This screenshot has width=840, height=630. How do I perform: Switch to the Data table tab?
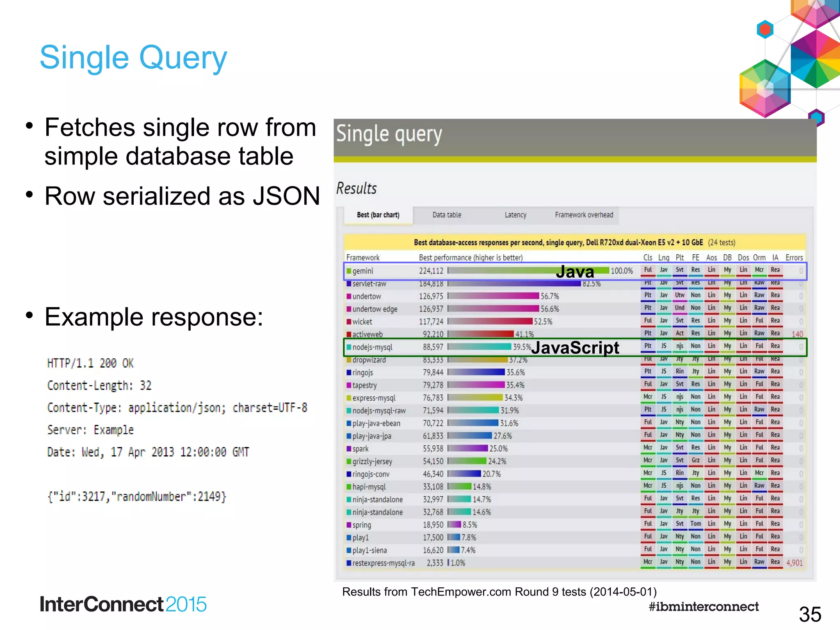(447, 215)
